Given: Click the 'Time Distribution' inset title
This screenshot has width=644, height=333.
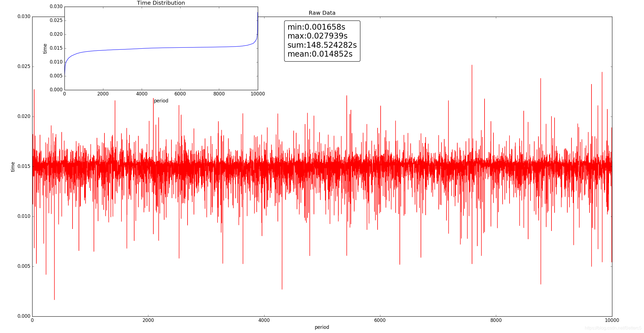Looking at the screenshot, I should pos(161,3).
